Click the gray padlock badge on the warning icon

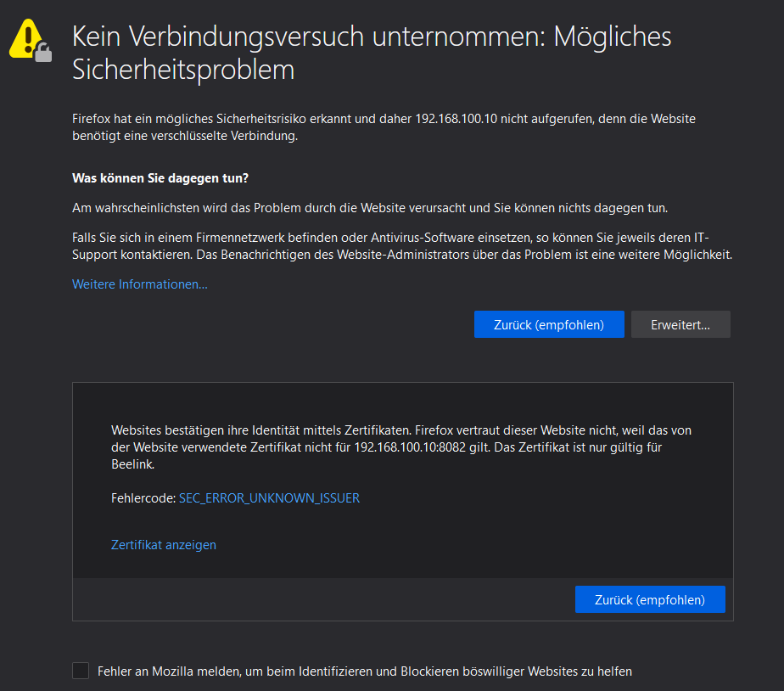43,53
